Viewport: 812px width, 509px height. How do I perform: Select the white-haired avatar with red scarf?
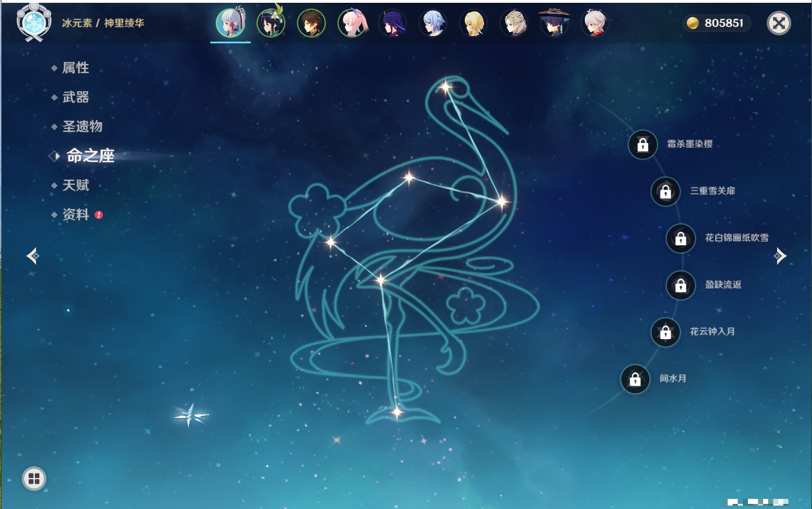click(595, 23)
